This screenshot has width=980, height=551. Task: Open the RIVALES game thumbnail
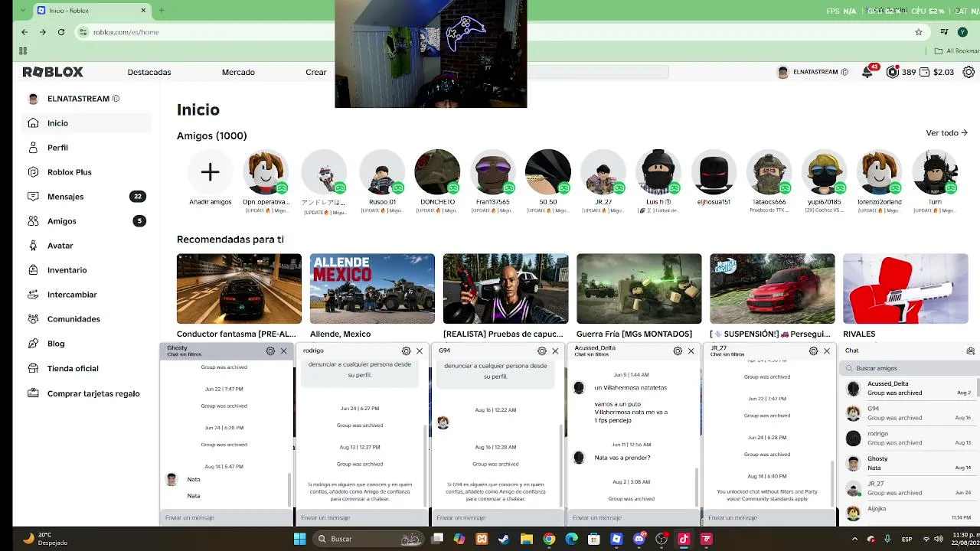coord(905,289)
